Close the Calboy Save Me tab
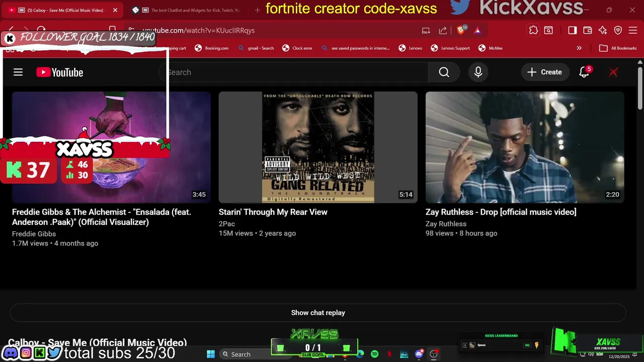 (115, 10)
